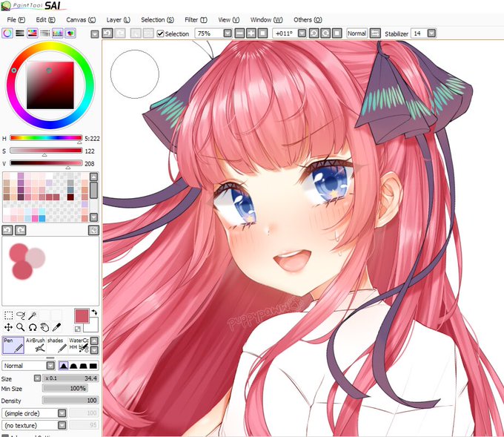Select the lasso tool
Screen dimensions: 504x437
(x=21, y=315)
